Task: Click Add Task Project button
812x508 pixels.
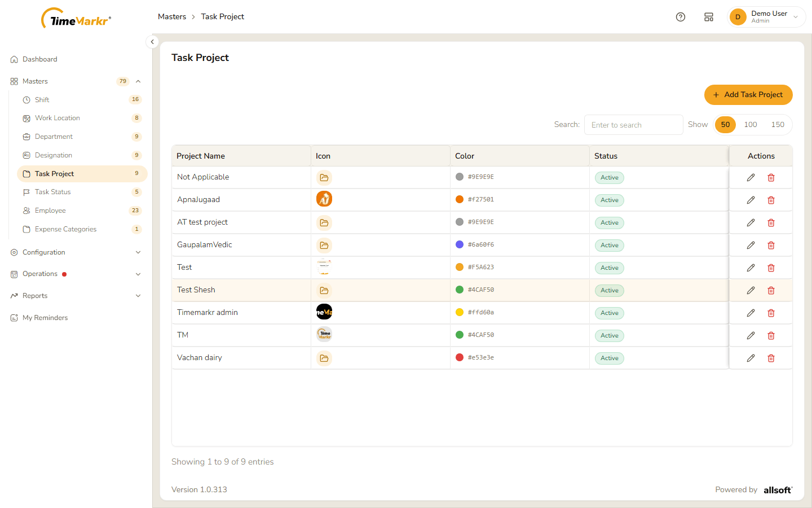Action: pos(748,95)
